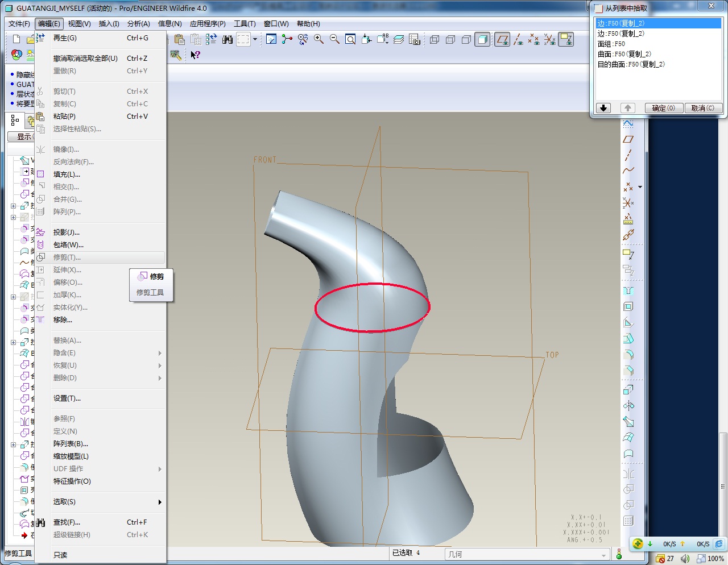This screenshot has height=565, width=728.
Task: Open the Layers icon in the toolbar
Action: (x=399, y=39)
